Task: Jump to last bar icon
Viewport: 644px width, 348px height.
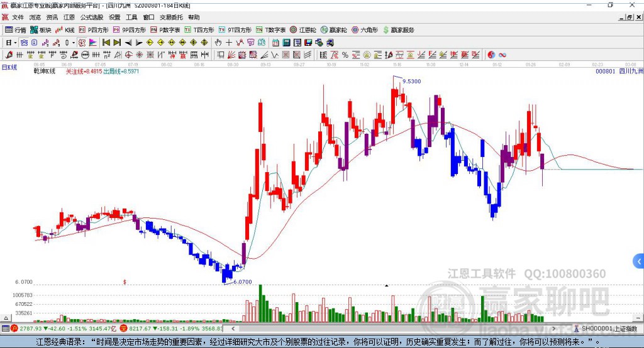Action: 117,43
